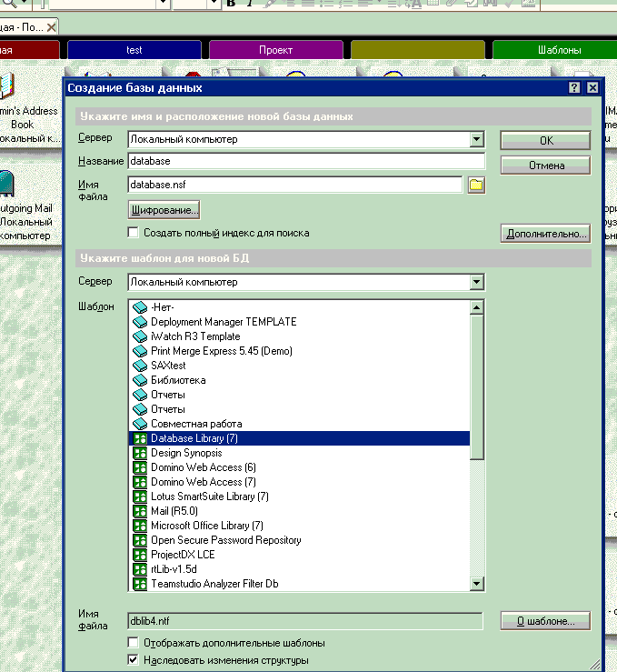The width and height of the screenshot is (617, 672).
Task: Expand the template Сервер dropdown list
Action: [476, 283]
